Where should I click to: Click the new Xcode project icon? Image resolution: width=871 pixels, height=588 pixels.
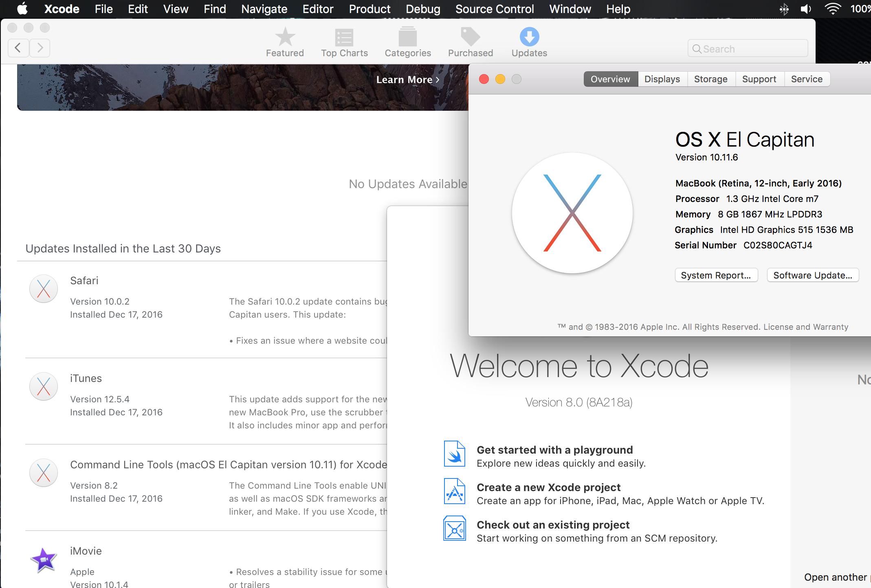pyautogui.click(x=454, y=491)
